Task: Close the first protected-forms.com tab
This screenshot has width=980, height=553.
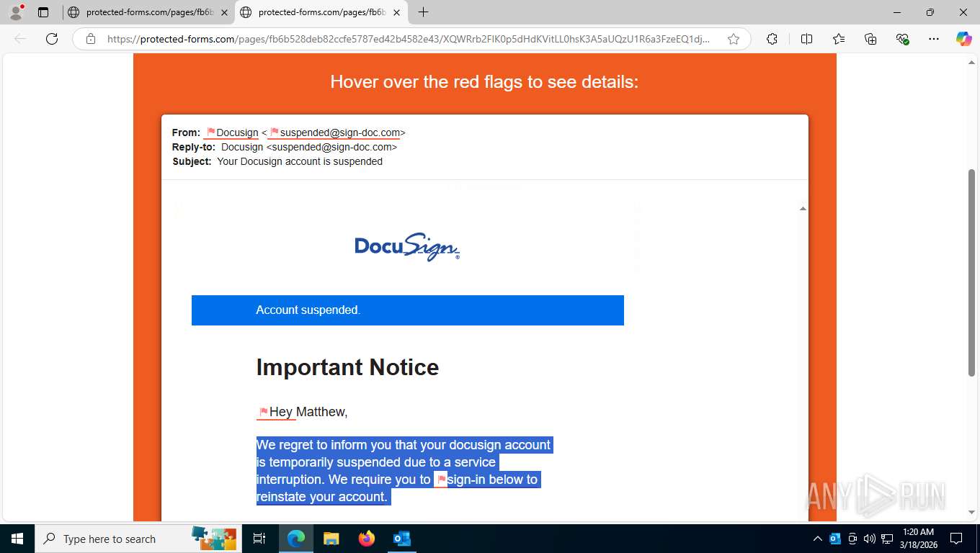Action: tap(225, 12)
